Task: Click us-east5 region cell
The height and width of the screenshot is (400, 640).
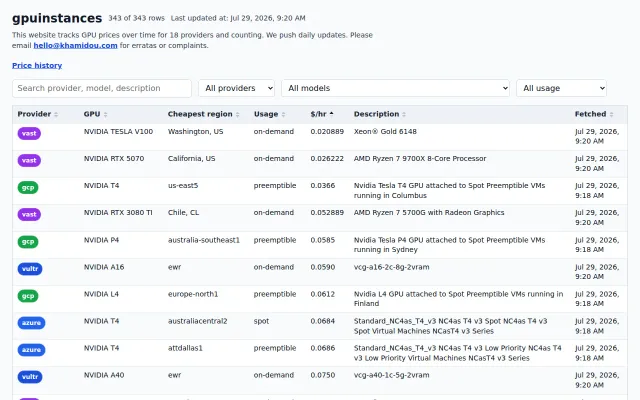Action: 183,185
